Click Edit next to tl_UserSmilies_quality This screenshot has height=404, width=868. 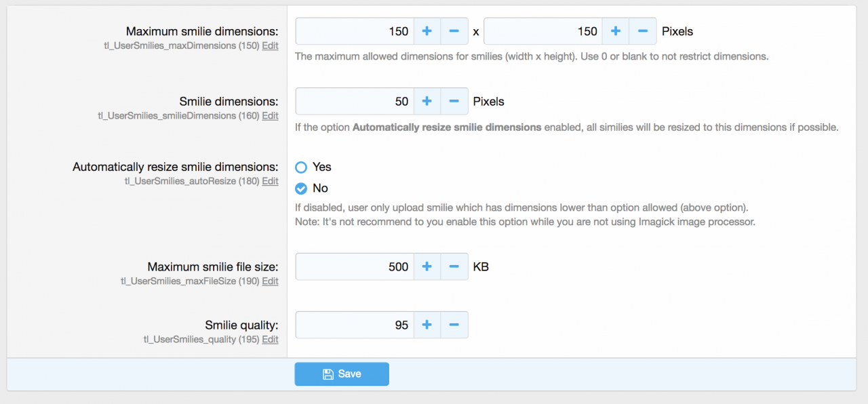270,340
